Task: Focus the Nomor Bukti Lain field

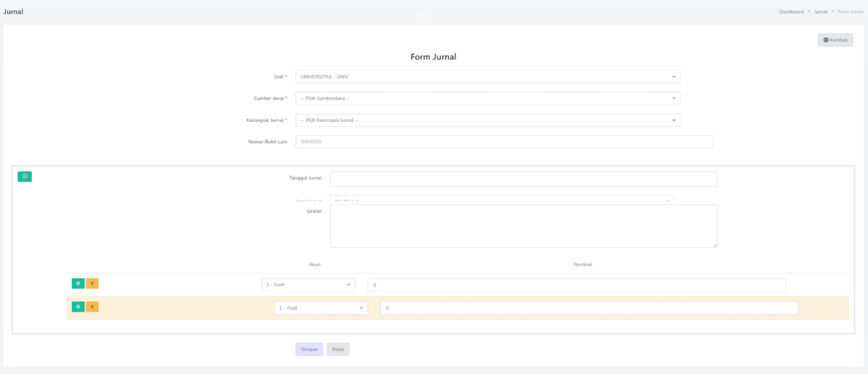Action: 504,142
